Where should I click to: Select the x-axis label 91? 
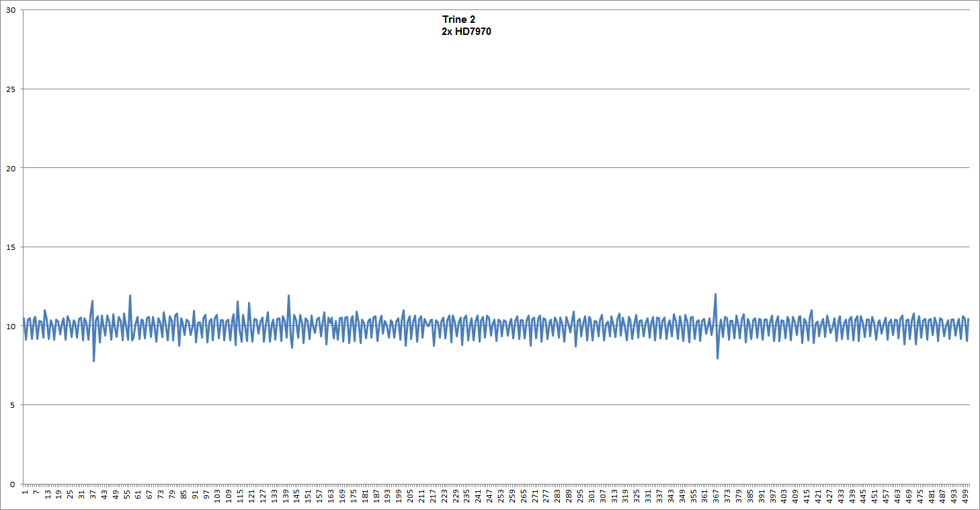pyautogui.click(x=194, y=495)
